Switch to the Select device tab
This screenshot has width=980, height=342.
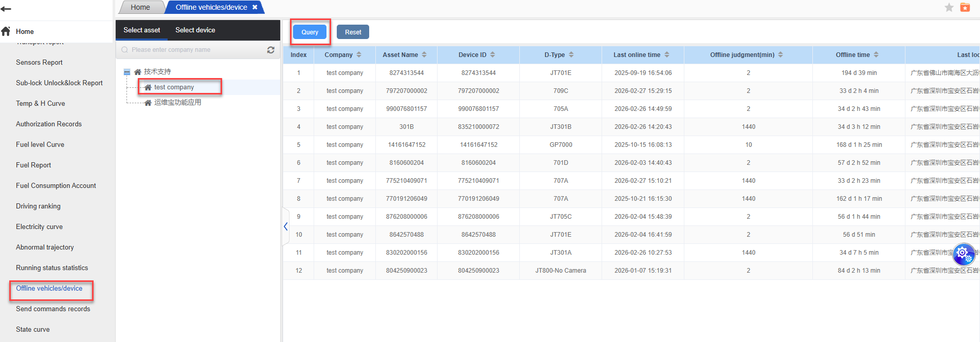195,30
